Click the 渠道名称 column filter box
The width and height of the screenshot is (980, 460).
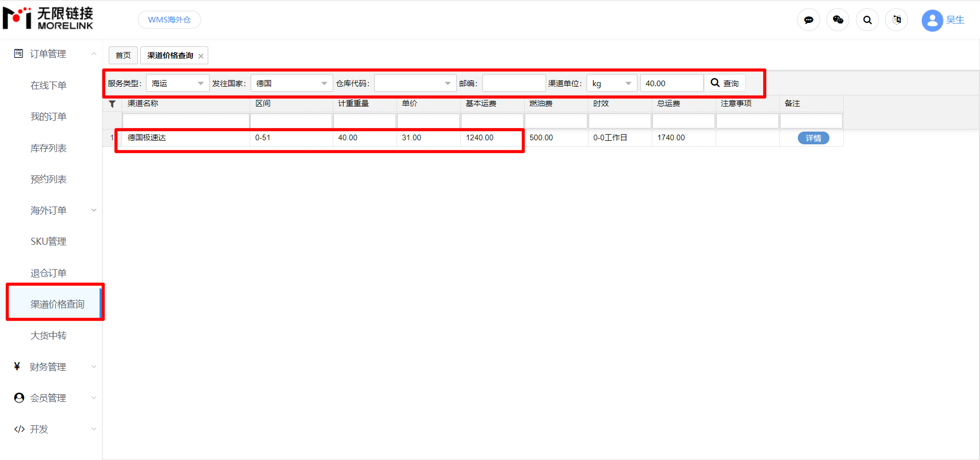click(x=186, y=121)
